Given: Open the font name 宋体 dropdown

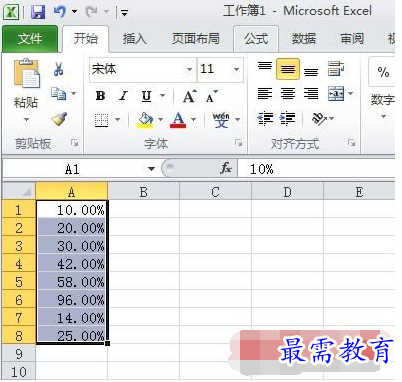Looking at the screenshot, I should tap(189, 70).
